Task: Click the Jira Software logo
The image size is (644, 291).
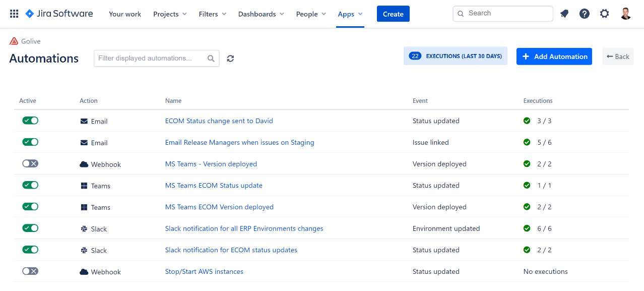Action: pyautogui.click(x=59, y=14)
